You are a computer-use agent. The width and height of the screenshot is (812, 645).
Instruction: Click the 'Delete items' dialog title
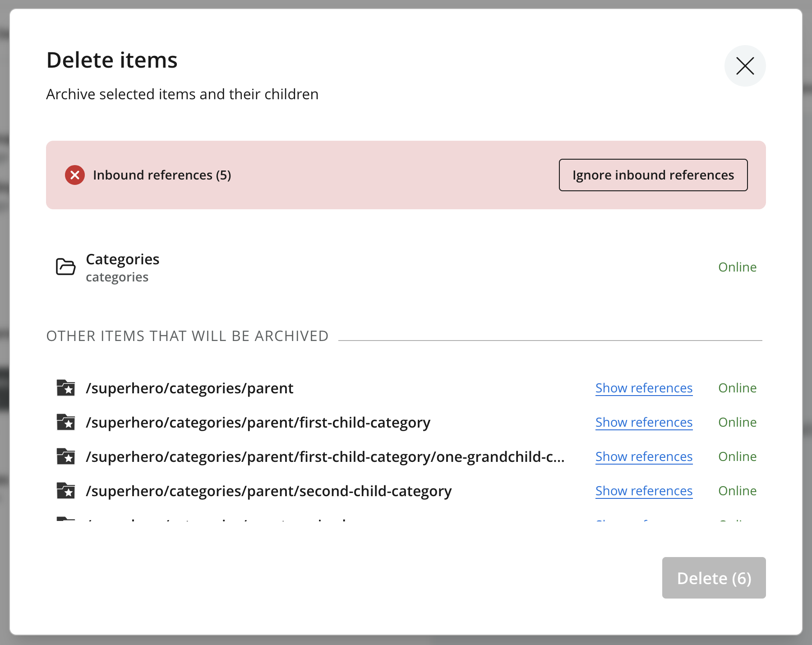coord(112,60)
